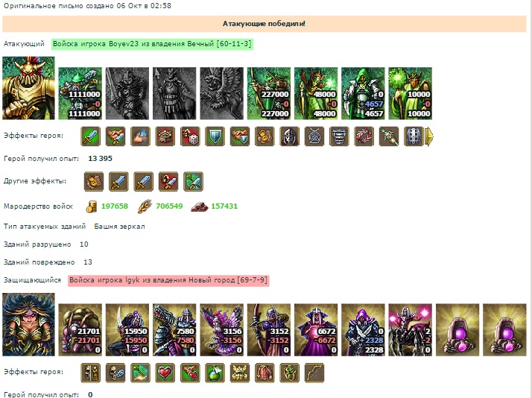Click the green potion defender effect icon
This screenshot has width=532, height=398.
pyautogui.click(x=215, y=373)
